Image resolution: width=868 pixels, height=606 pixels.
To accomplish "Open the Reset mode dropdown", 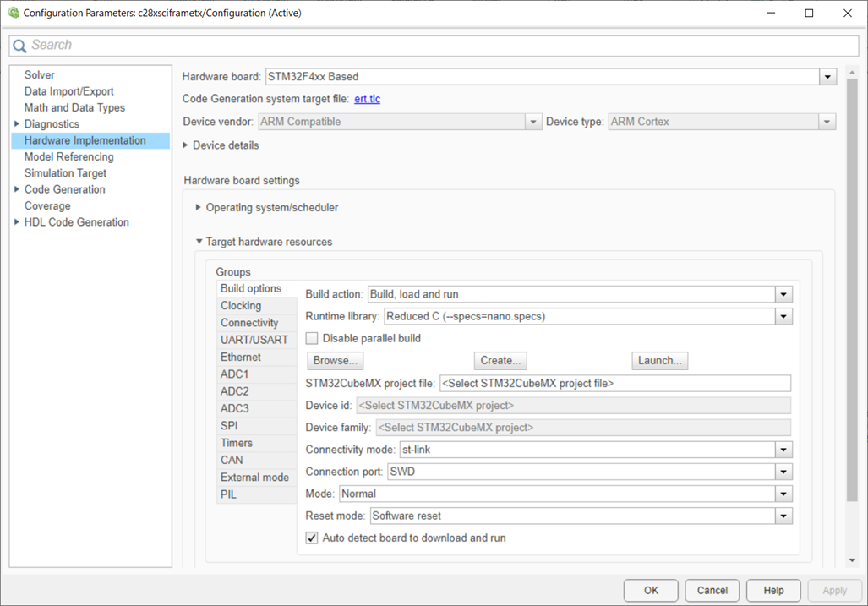I will pos(783,516).
